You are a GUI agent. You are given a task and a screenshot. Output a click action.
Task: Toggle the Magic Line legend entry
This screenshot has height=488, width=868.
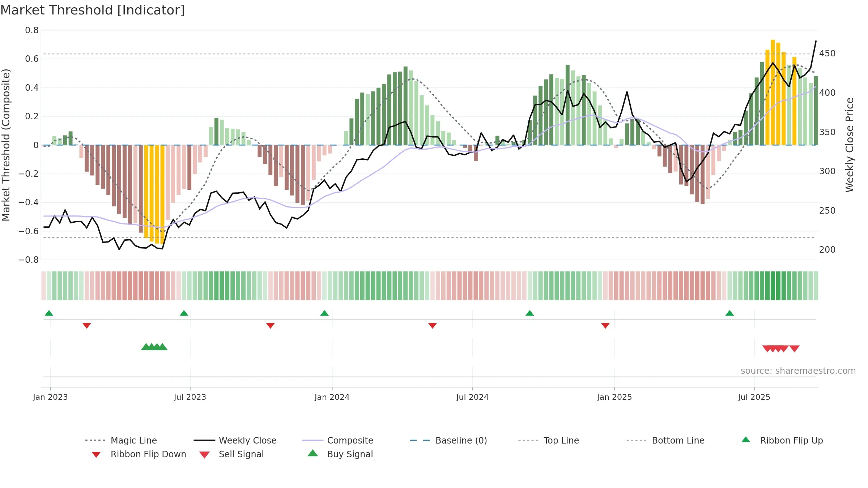pos(121,440)
